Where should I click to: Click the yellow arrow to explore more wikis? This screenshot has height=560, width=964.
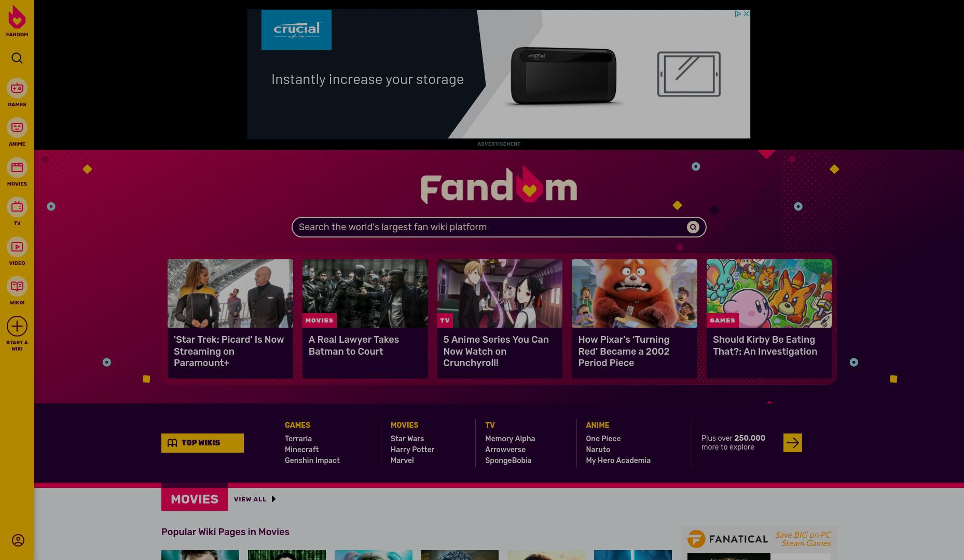(x=792, y=443)
